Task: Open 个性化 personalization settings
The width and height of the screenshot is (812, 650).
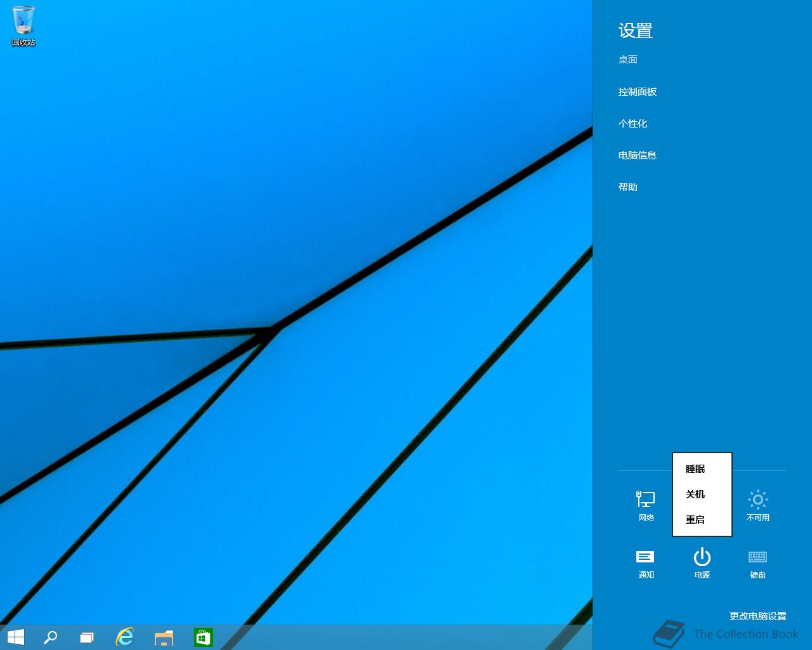Action: pos(632,124)
